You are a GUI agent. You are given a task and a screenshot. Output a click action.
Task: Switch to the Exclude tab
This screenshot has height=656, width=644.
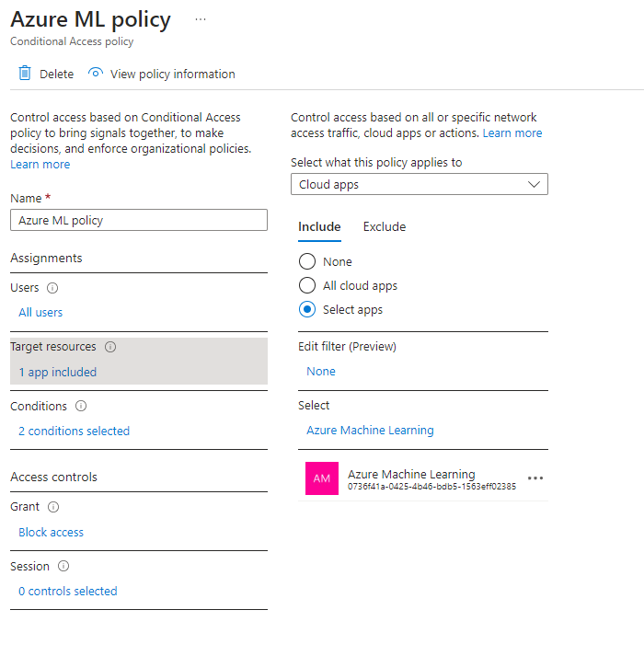[385, 227]
